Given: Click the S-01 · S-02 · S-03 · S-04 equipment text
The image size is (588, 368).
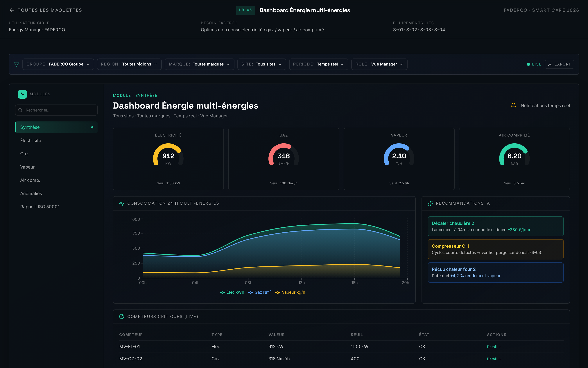Looking at the screenshot, I should tap(419, 30).
